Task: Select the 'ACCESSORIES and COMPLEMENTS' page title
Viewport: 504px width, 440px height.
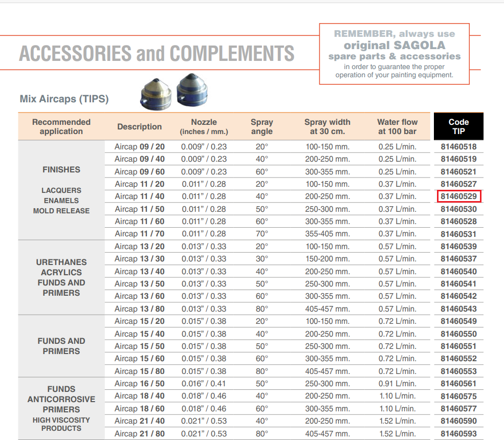Action: [x=157, y=53]
